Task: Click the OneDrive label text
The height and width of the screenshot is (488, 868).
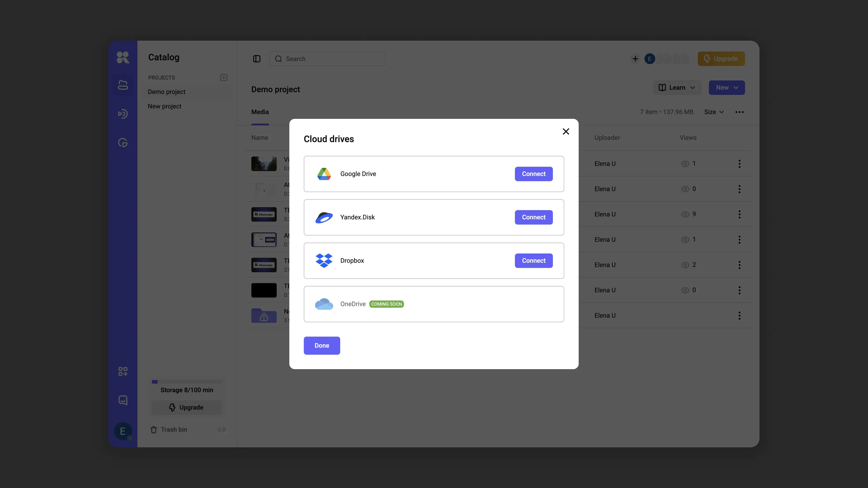Action: [353, 304]
